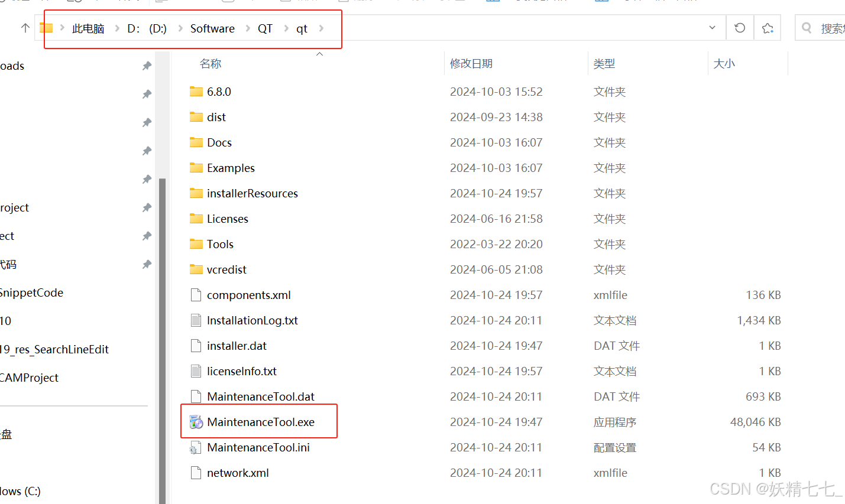The width and height of the screenshot is (845, 504).
Task: Sort by 类型 column header
Action: pos(604,64)
